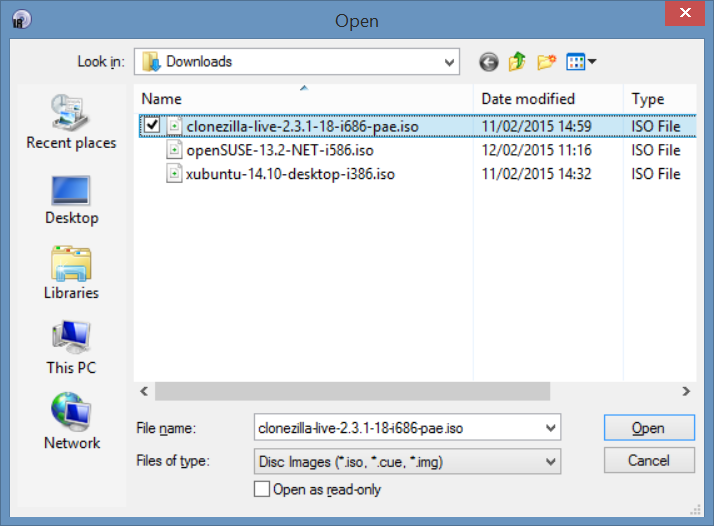Viewport: 714px width, 526px height.
Task: Click the scroll right arrow
Action: (x=686, y=391)
